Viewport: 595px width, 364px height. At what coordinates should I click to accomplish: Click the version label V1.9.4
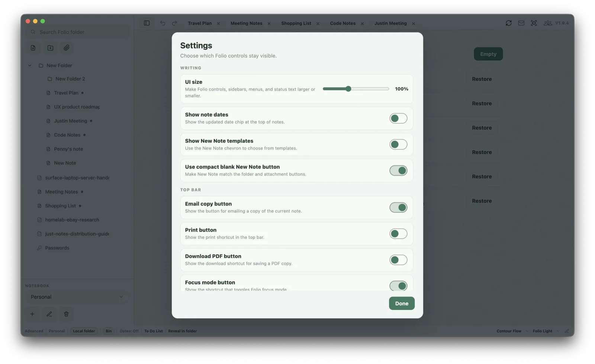pos(562,23)
